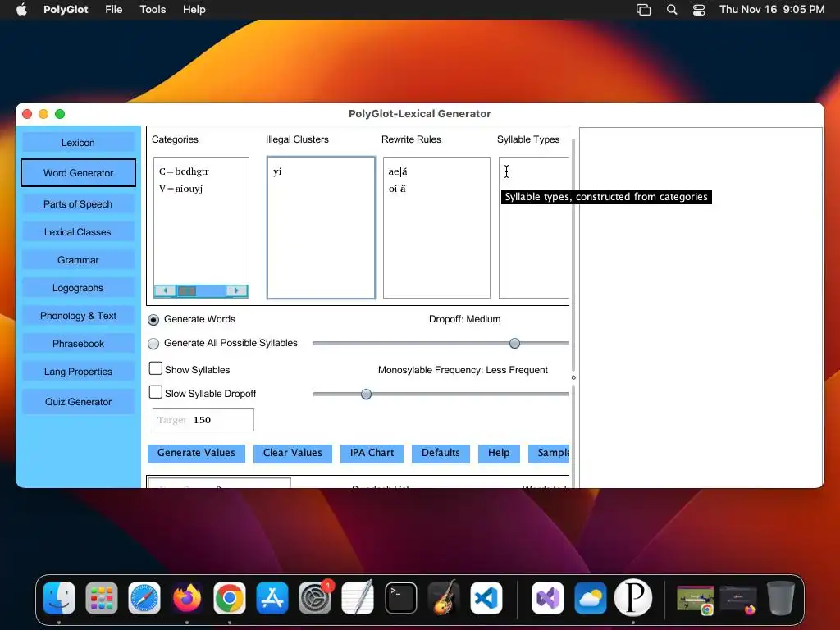
Task: Open the Quiz Generator
Action: [x=78, y=402]
